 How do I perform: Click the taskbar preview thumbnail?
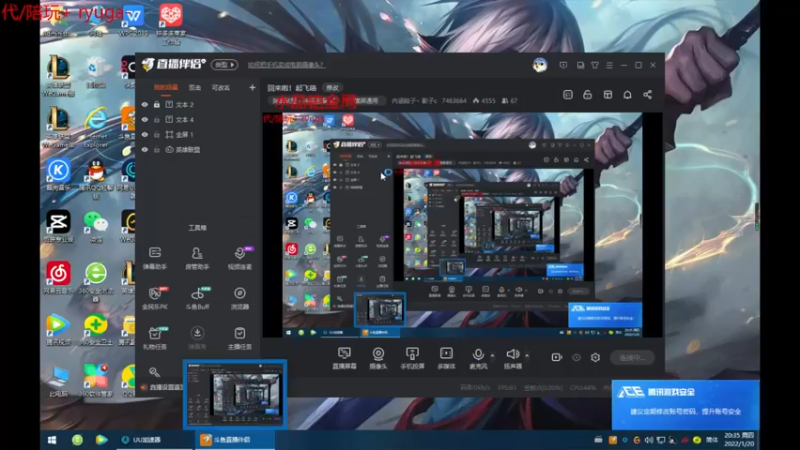point(235,394)
